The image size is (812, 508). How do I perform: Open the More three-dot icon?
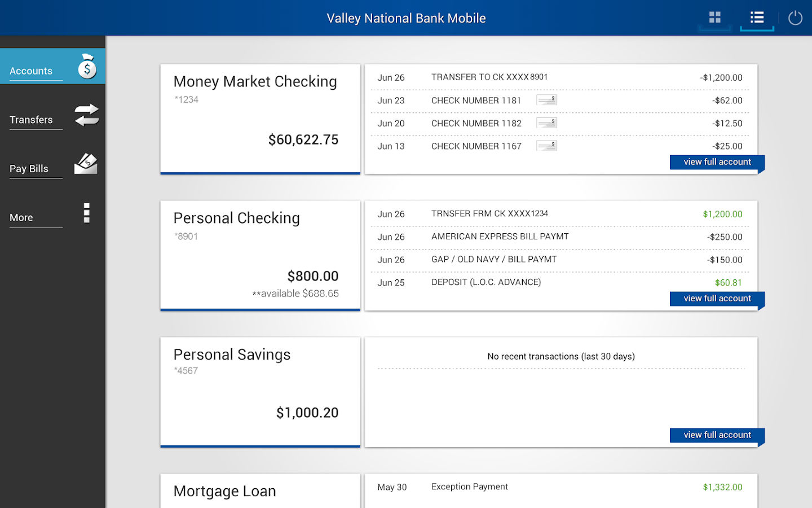[86, 212]
